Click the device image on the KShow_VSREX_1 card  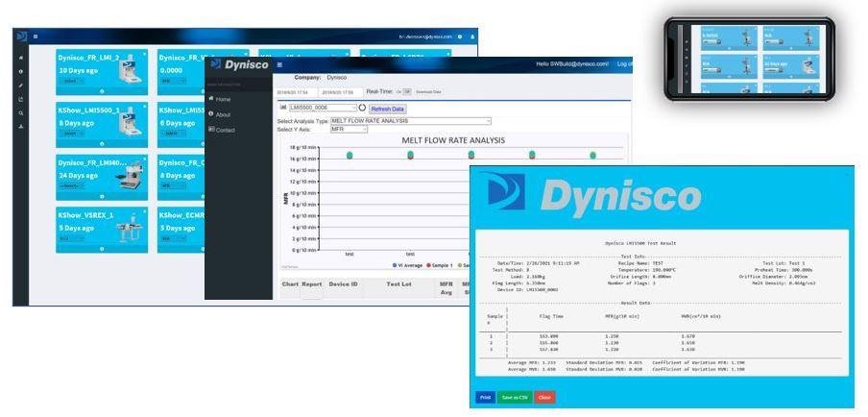pyautogui.click(x=129, y=229)
